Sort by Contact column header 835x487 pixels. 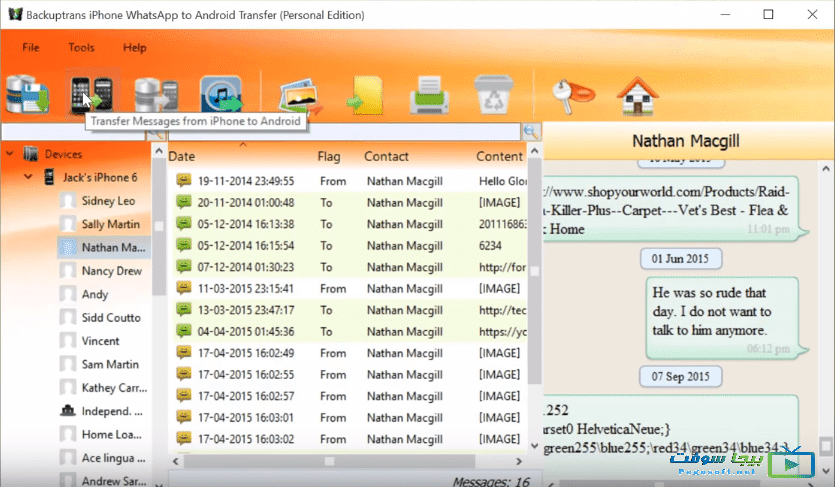(386, 156)
